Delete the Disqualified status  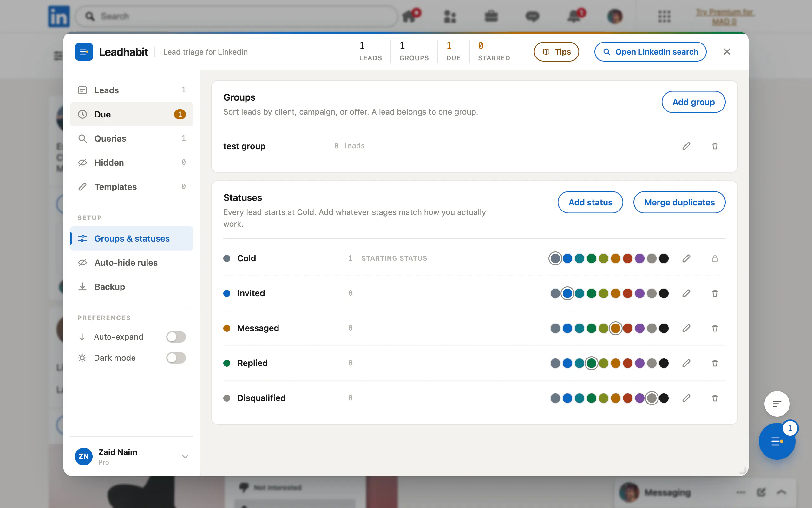point(715,398)
